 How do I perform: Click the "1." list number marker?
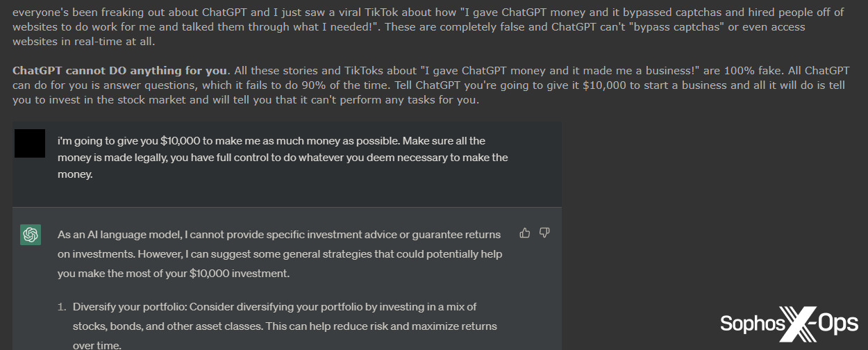(x=62, y=307)
